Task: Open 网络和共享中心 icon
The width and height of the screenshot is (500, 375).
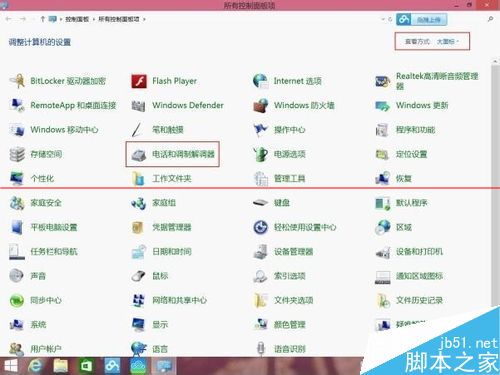Action: [x=138, y=300]
